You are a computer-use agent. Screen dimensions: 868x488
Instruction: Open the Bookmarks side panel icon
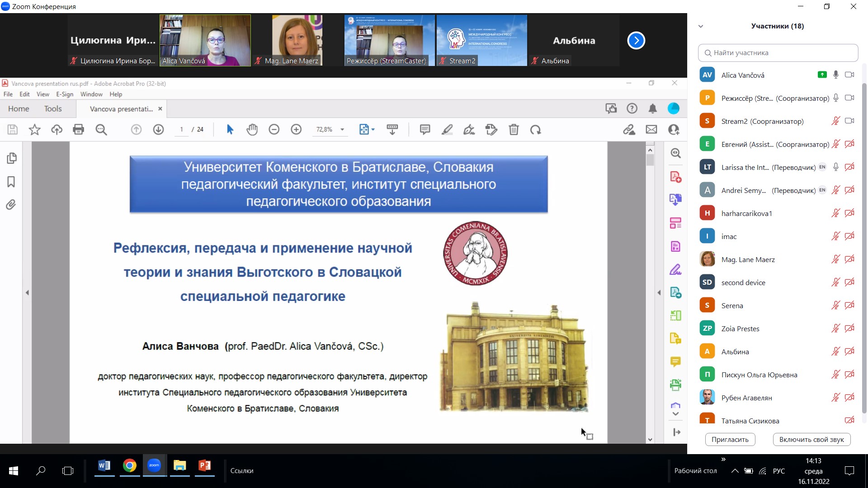coord(11,182)
